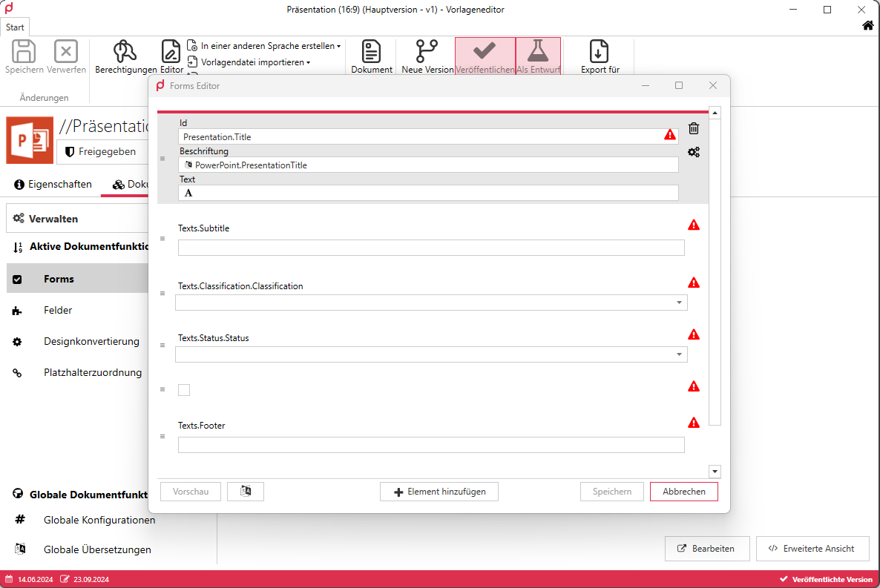Click the Speichern save icon in ribbon

point(24,51)
